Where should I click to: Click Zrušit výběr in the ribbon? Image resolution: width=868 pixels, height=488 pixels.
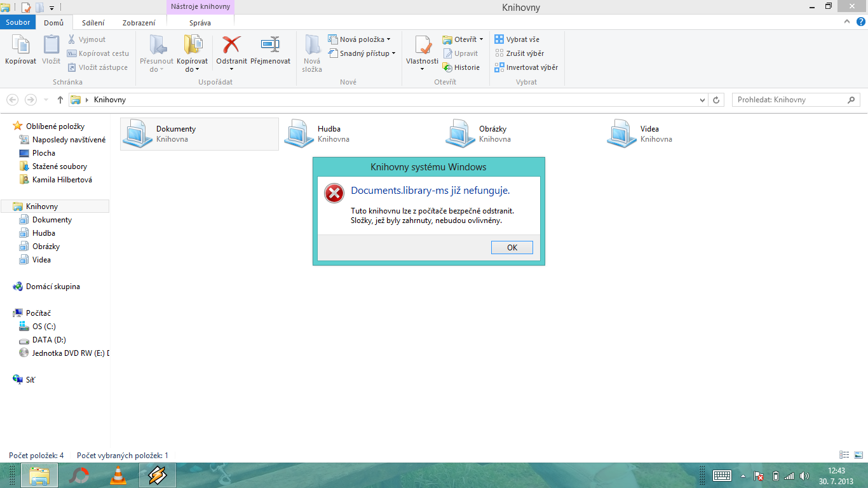coord(519,53)
